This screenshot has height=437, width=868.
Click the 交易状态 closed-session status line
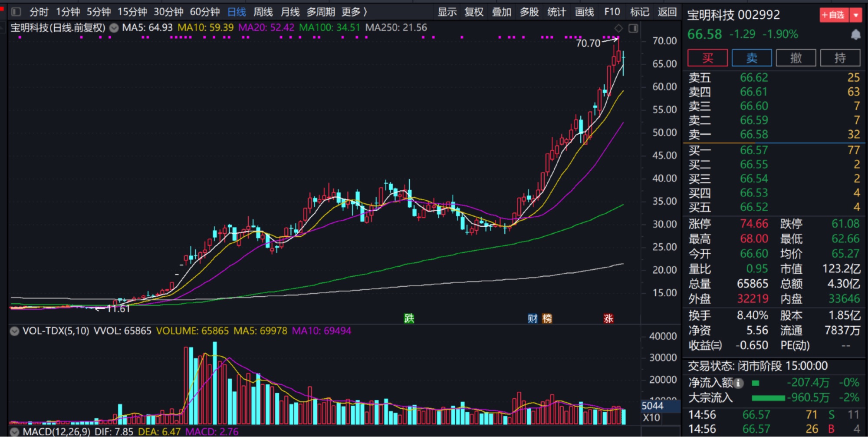point(757,366)
